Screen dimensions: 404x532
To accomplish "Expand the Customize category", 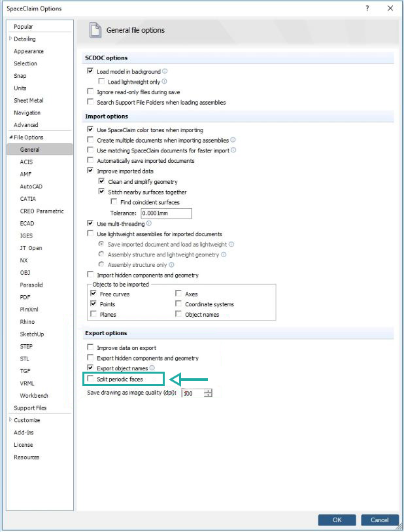I will click(10, 420).
